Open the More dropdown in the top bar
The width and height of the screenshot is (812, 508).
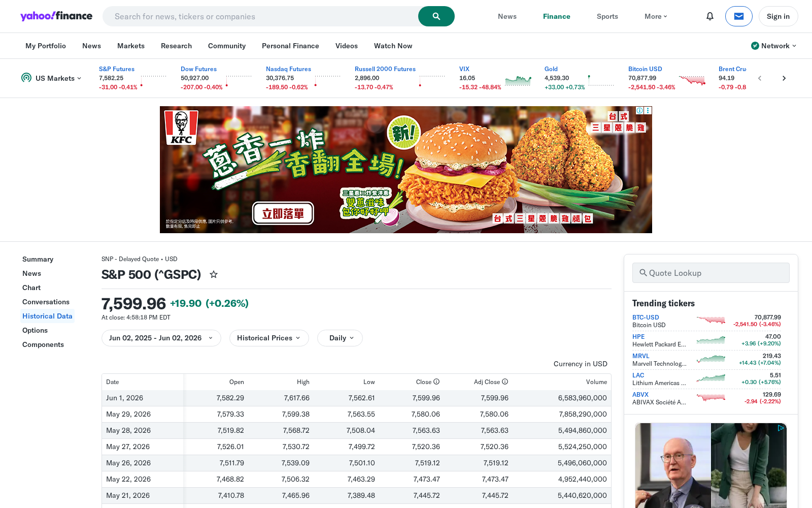coord(656,16)
